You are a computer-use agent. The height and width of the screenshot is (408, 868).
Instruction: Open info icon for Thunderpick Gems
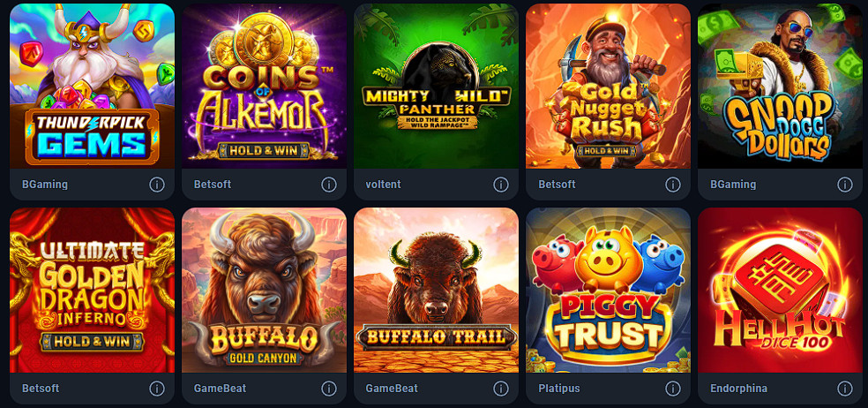coord(157,185)
